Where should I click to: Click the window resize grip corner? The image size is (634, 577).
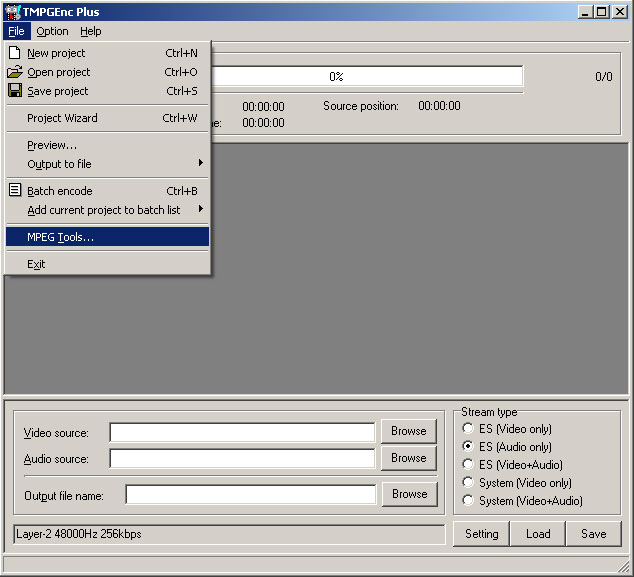coord(624,565)
